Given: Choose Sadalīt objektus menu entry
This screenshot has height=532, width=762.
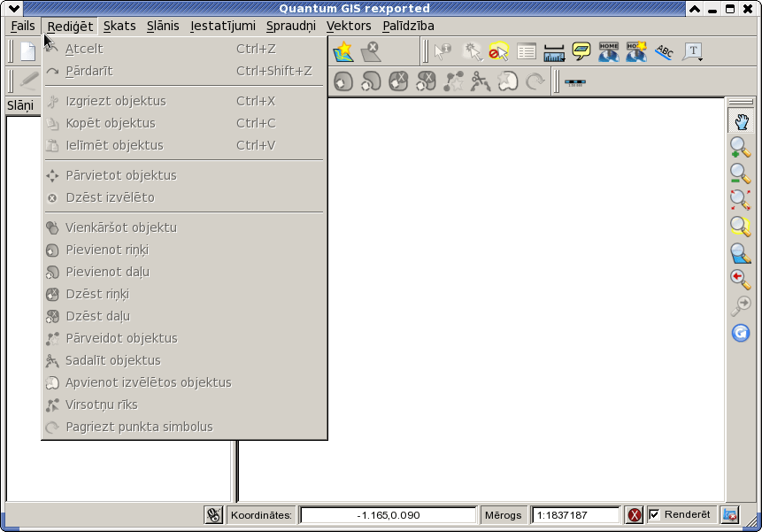Looking at the screenshot, I should pyautogui.click(x=184, y=360).
